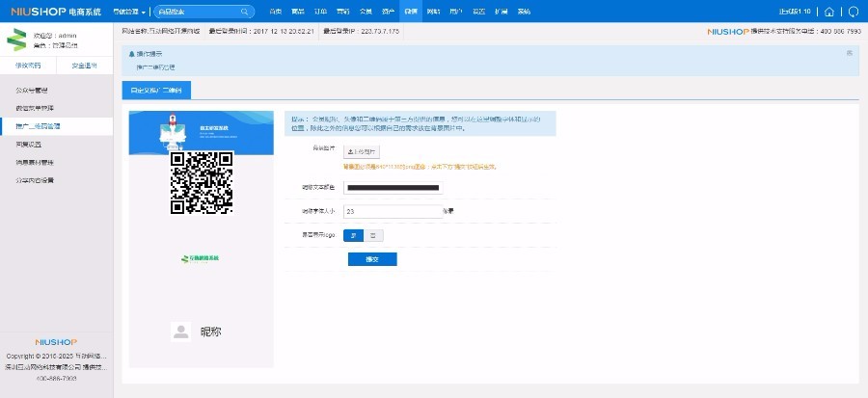Open the highlighted 微信 nav item

coord(411,12)
